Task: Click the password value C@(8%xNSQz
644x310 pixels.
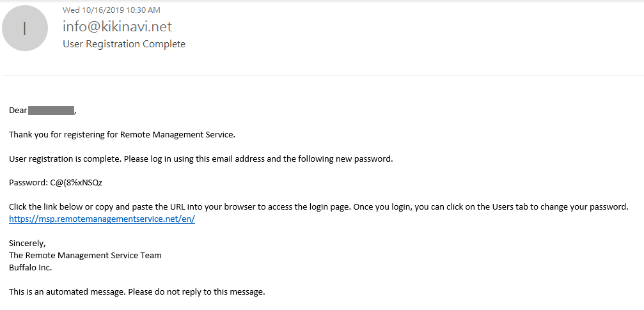Action: [76, 182]
